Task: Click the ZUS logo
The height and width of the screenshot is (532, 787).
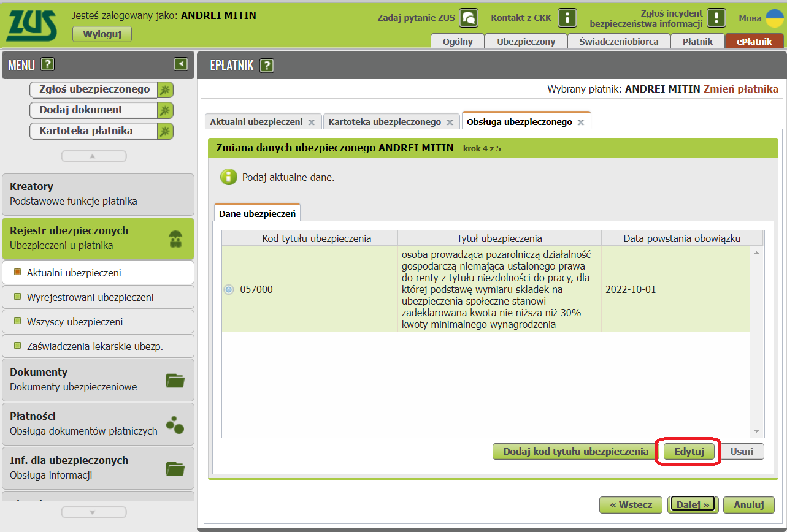Action: pos(32,25)
